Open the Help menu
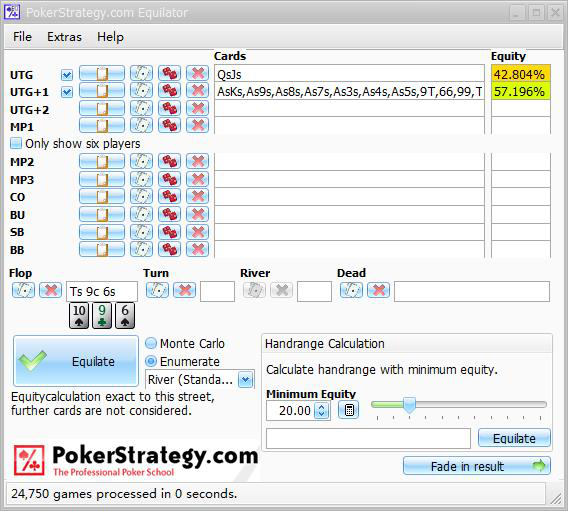 click(x=110, y=37)
